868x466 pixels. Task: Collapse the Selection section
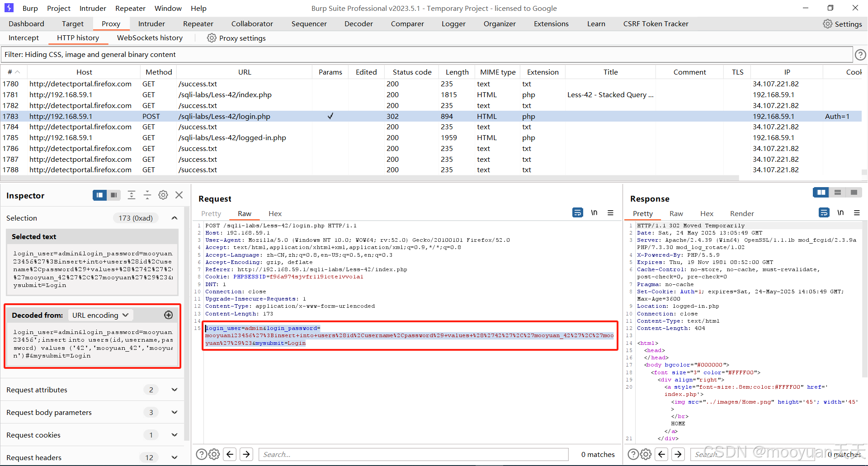175,218
